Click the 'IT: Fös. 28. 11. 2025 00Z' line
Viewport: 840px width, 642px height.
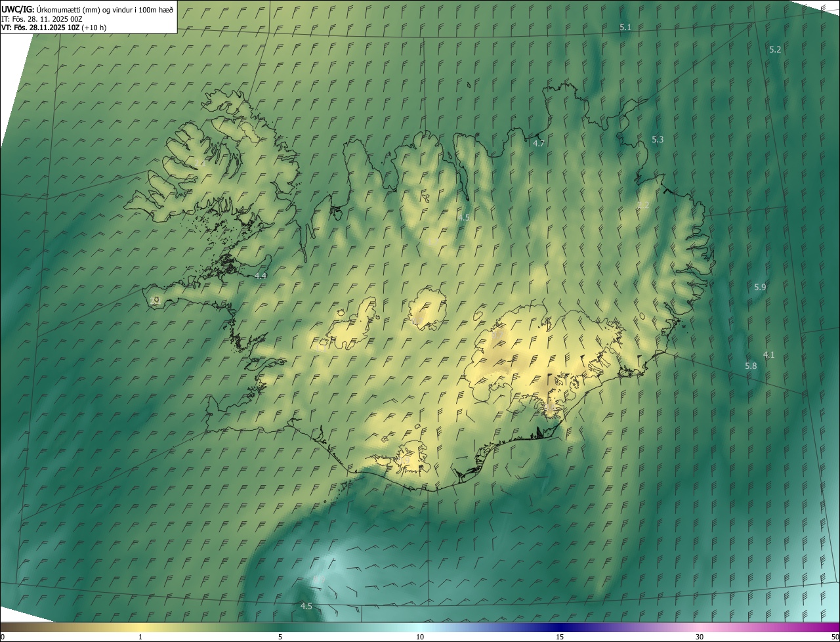pyautogui.click(x=42, y=19)
